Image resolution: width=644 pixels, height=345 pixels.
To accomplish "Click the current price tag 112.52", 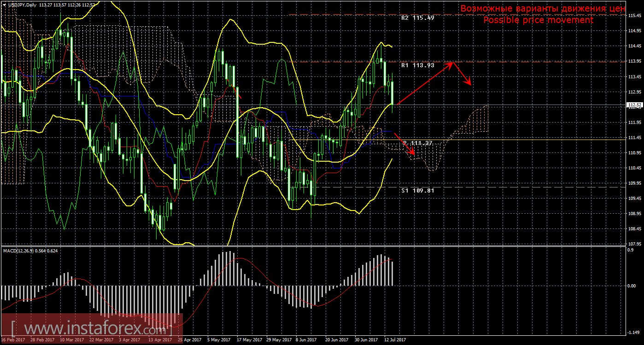I will point(634,105).
